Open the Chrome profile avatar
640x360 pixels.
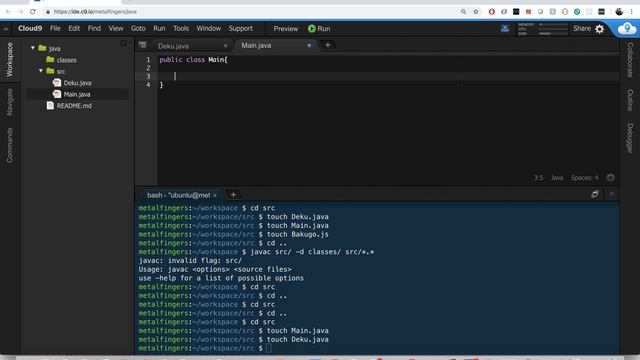coord(619,11)
